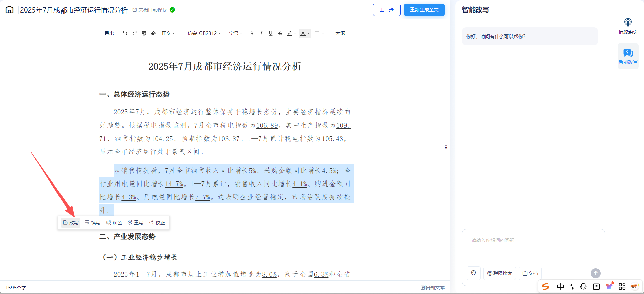Click the underlined value 105.43
644x294 pixels.
click(332, 139)
